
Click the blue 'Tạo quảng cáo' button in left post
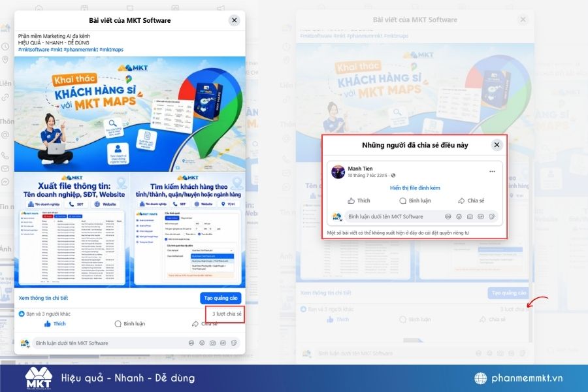221,298
